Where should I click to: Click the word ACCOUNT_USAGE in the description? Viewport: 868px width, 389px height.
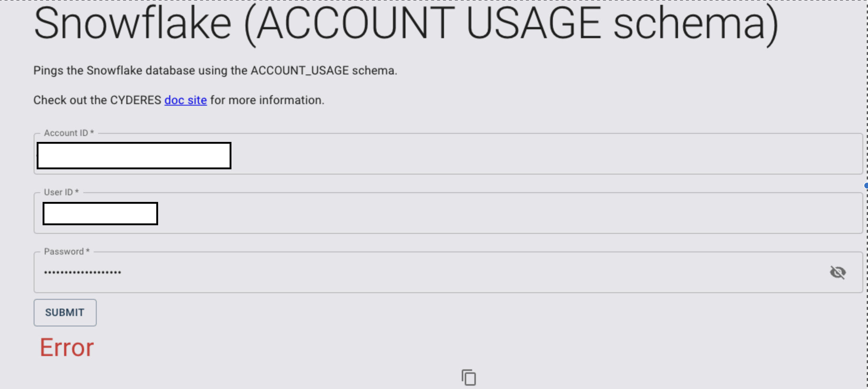[x=300, y=70]
